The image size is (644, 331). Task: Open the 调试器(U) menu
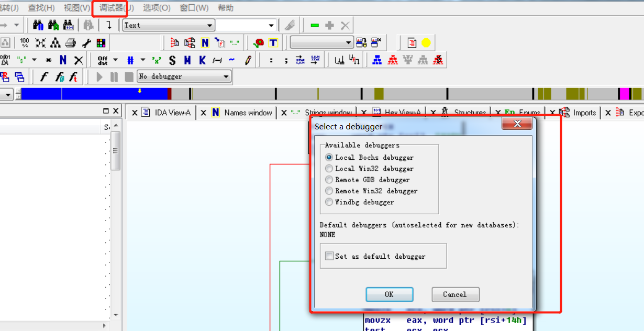(x=117, y=8)
